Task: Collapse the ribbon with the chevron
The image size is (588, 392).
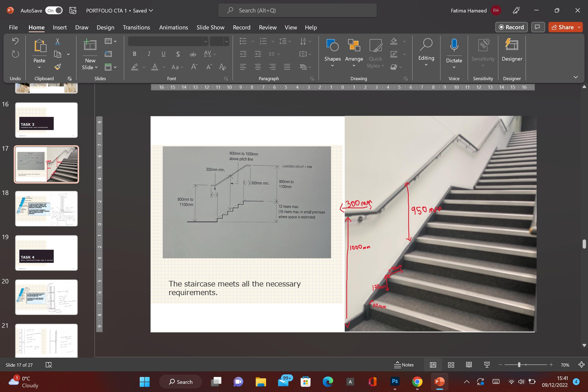Action: click(576, 77)
